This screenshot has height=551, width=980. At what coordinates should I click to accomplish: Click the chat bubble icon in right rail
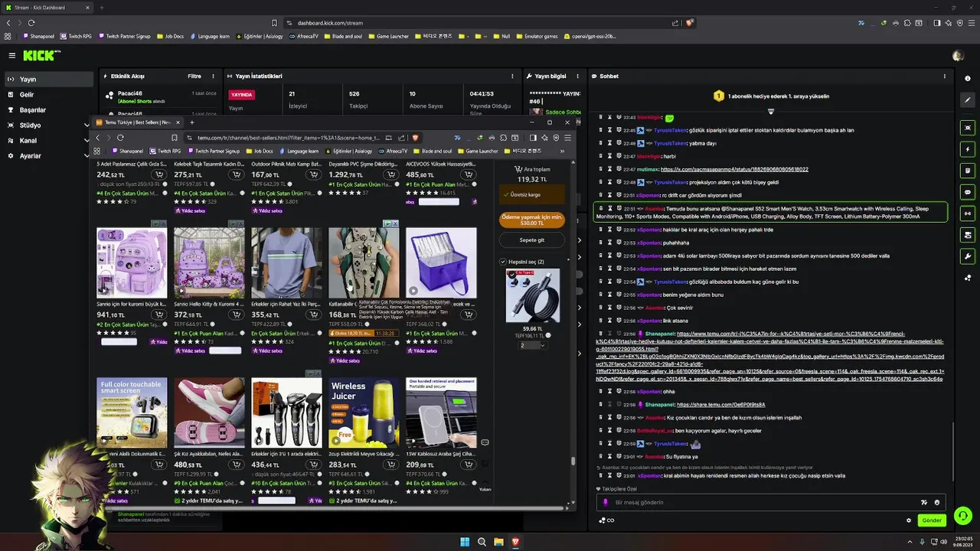(968, 192)
